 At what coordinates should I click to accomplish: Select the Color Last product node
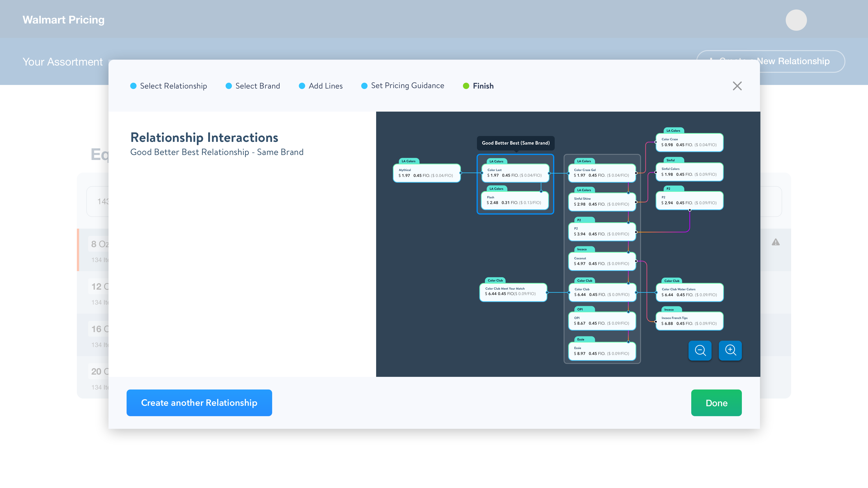click(515, 173)
